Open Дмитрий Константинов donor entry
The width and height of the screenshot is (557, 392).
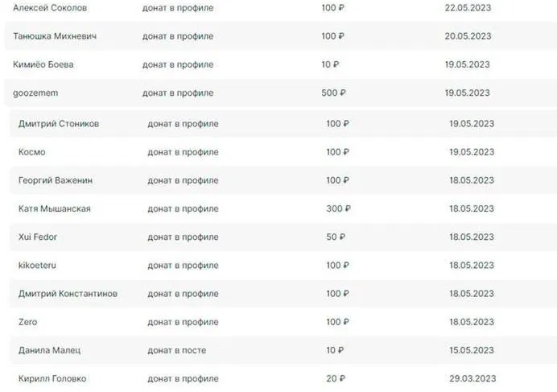pos(68,294)
